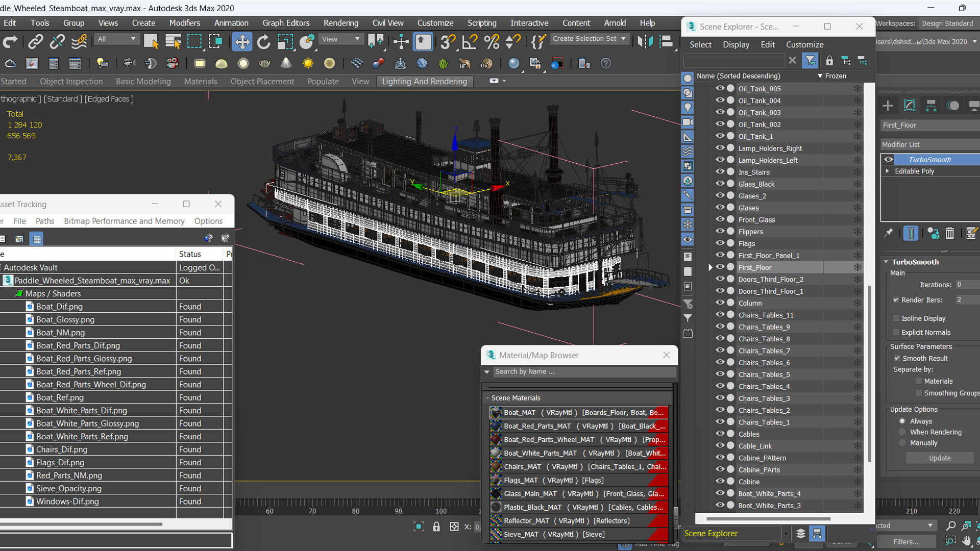Open the View reference coordinate dropdown

pos(340,39)
